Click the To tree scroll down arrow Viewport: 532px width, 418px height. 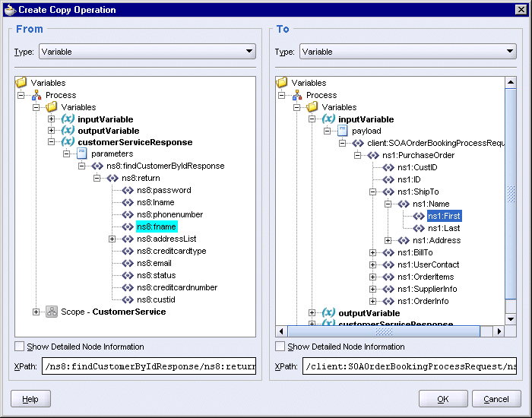coord(511,319)
